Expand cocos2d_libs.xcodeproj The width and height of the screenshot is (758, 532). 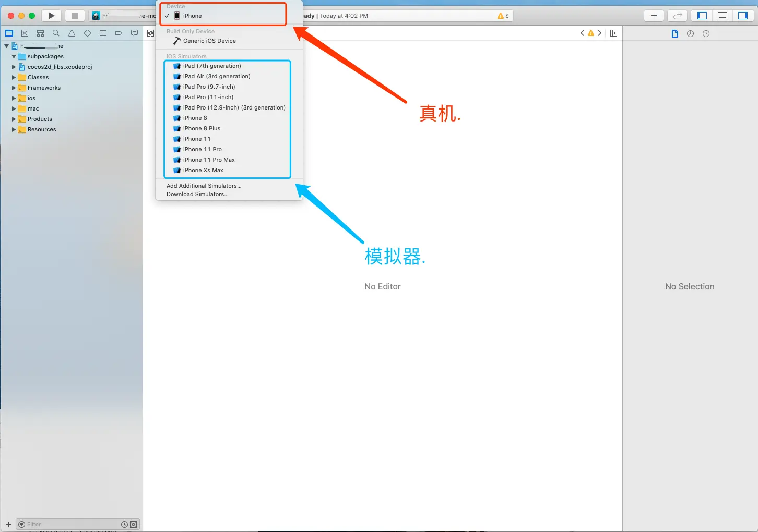[x=14, y=67]
